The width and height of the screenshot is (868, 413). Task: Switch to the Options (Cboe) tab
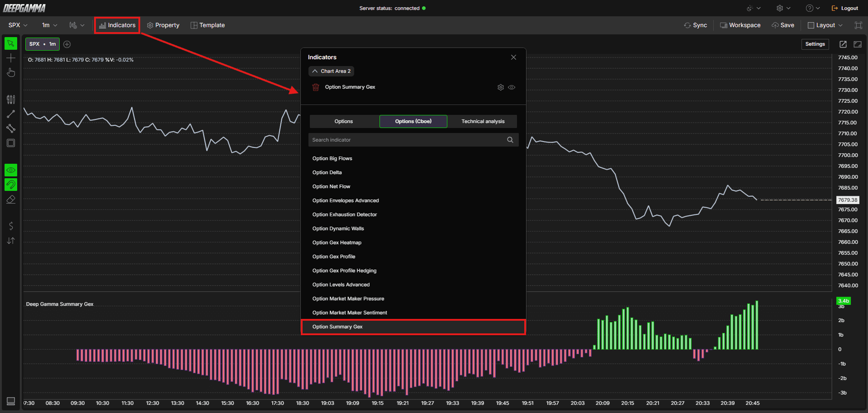[x=413, y=121]
